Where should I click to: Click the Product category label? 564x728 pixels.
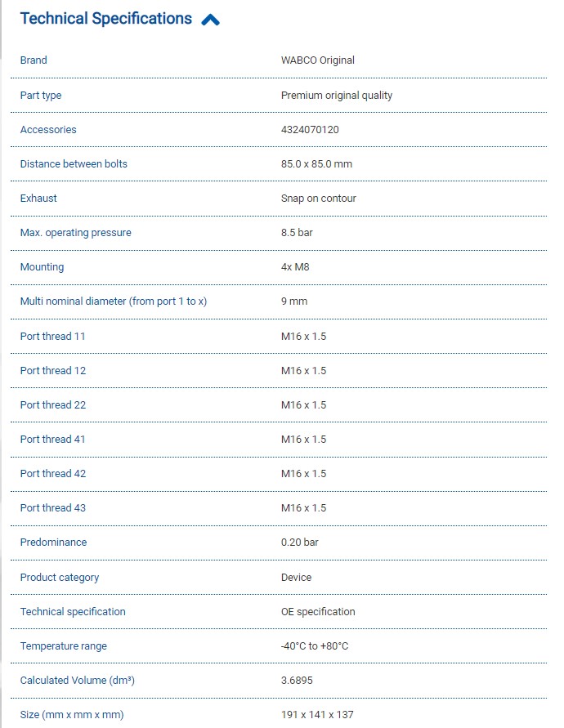[59, 578]
